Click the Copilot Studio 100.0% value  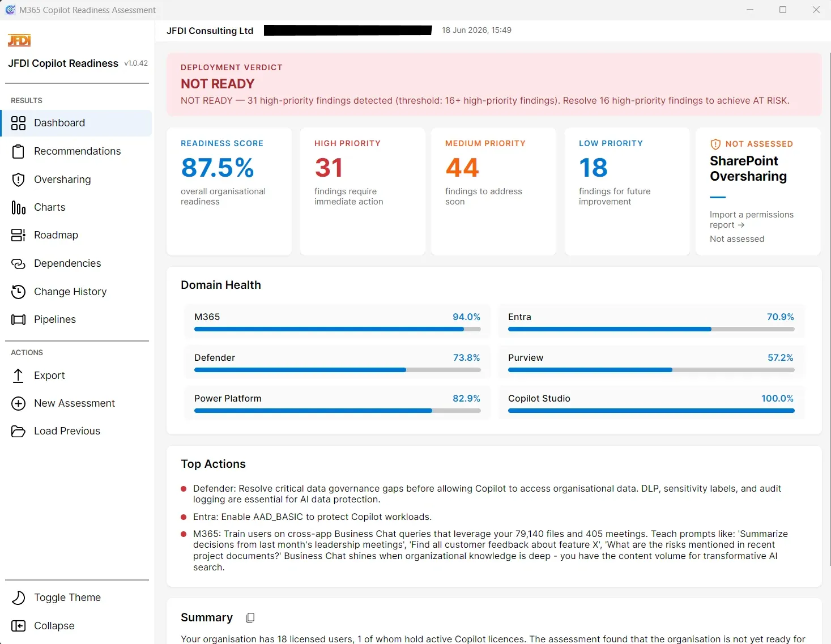click(x=777, y=399)
